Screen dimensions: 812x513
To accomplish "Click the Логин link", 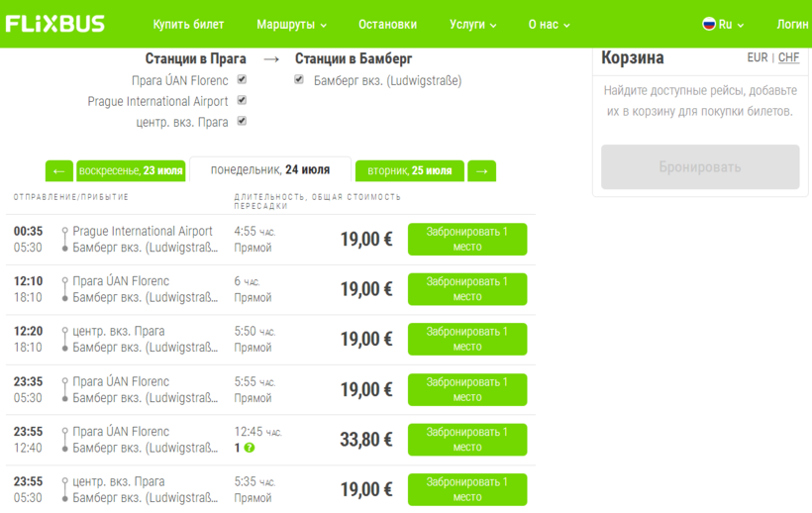I will (x=792, y=25).
